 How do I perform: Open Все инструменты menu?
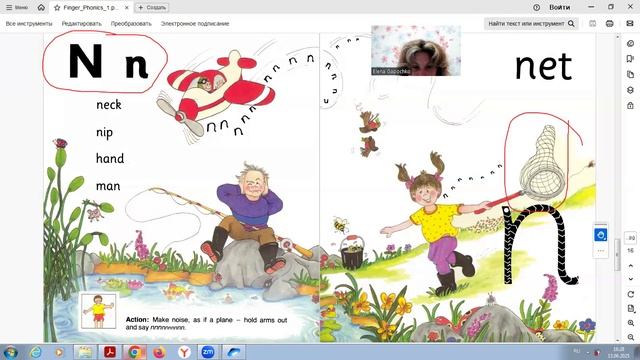[29, 24]
